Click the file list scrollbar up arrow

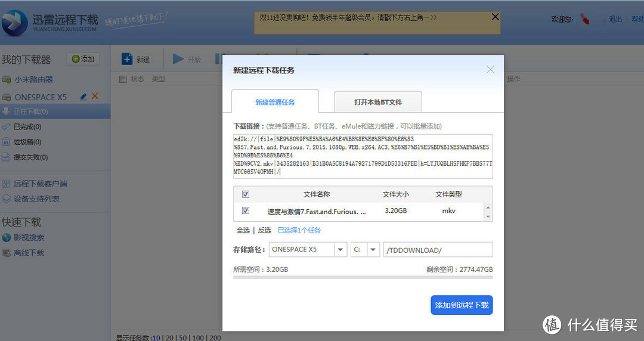point(488,207)
